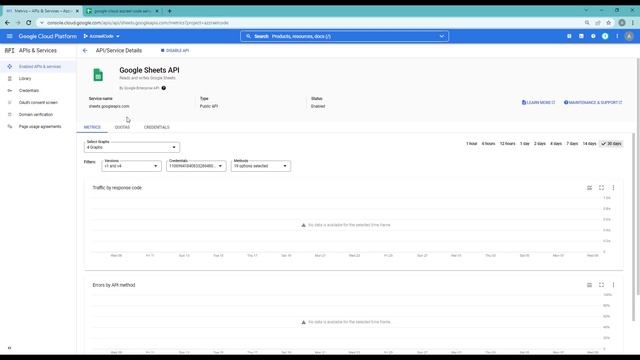
Task: Click the Disable API button
Action: point(175,51)
